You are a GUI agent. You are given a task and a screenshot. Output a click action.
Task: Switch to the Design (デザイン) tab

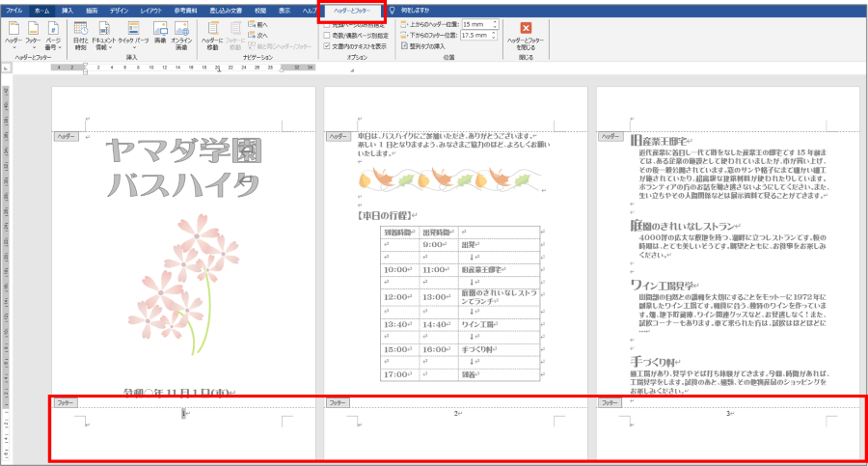(x=119, y=11)
